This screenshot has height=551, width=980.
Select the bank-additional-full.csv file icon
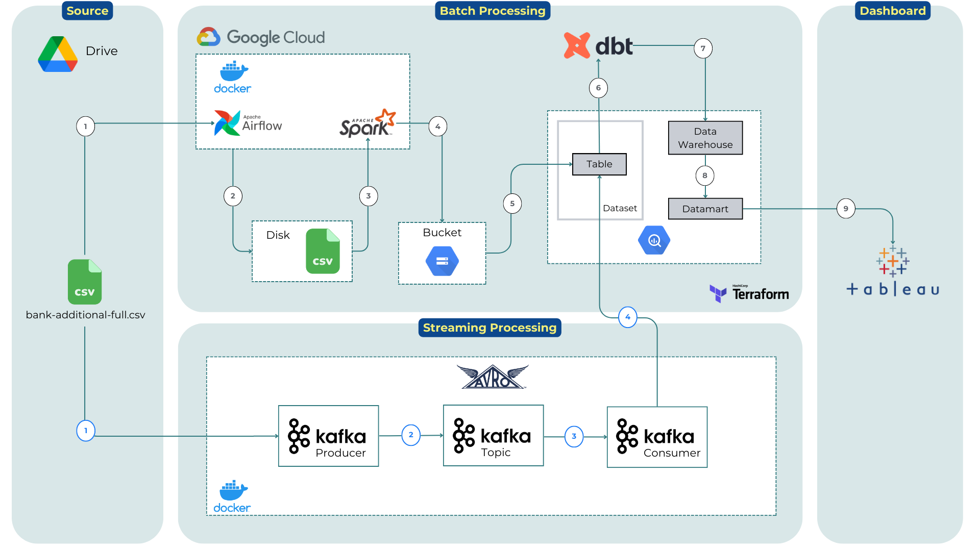85,282
